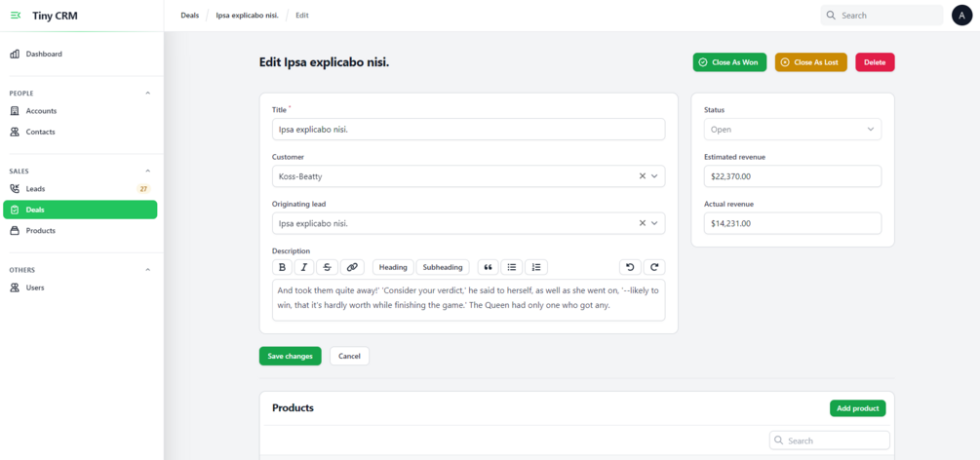Click Close As Won button
This screenshot has height=460, width=980.
(729, 62)
